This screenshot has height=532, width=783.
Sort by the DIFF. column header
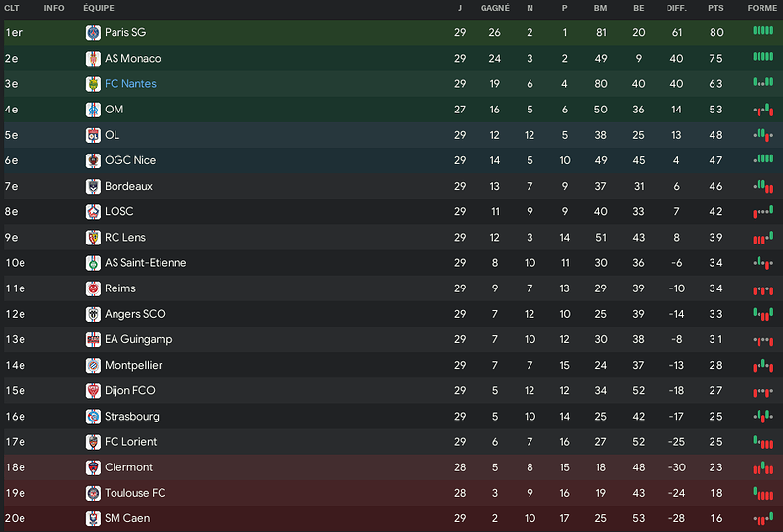(676, 8)
